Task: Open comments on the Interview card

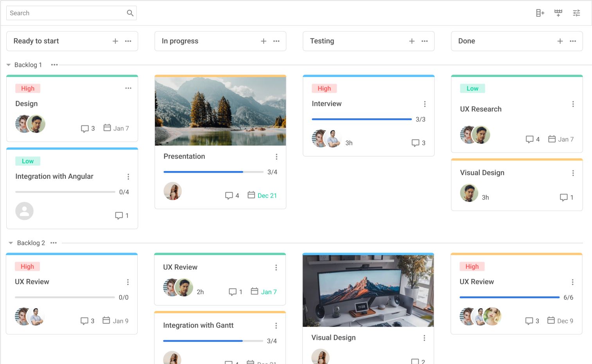Action: pyautogui.click(x=415, y=143)
